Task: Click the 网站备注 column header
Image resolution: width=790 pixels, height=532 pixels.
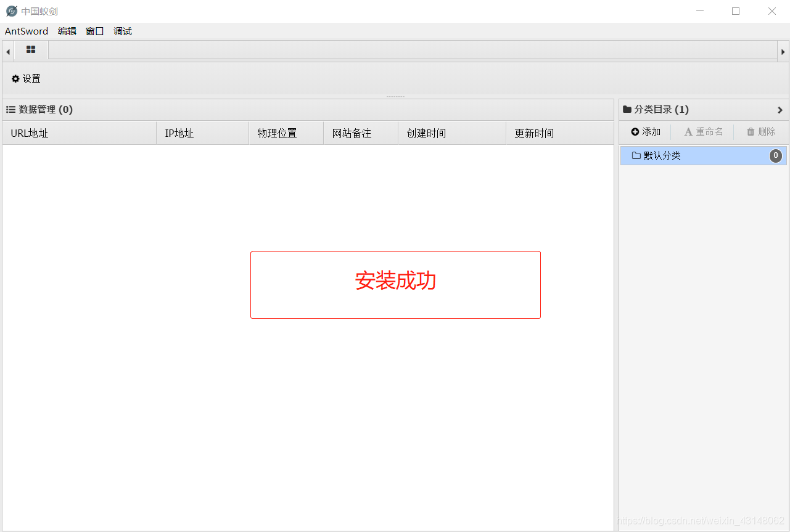Action: click(x=361, y=133)
